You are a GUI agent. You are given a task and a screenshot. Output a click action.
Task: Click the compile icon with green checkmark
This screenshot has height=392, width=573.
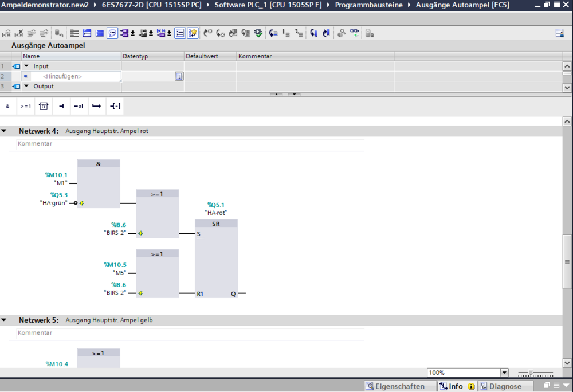(258, 33)
